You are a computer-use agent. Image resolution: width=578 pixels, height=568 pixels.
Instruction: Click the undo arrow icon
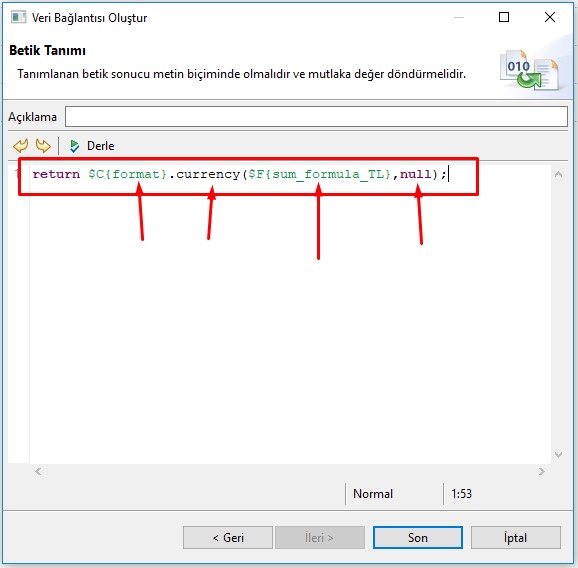coord(21,146)
